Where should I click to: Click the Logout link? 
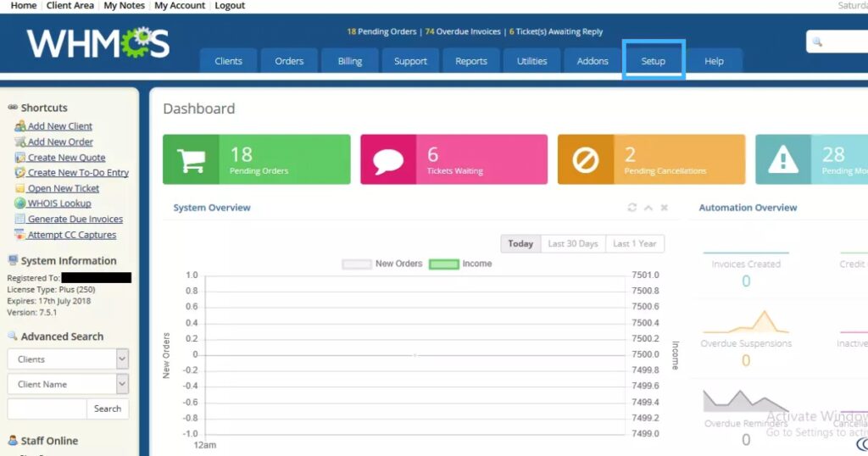230,6
